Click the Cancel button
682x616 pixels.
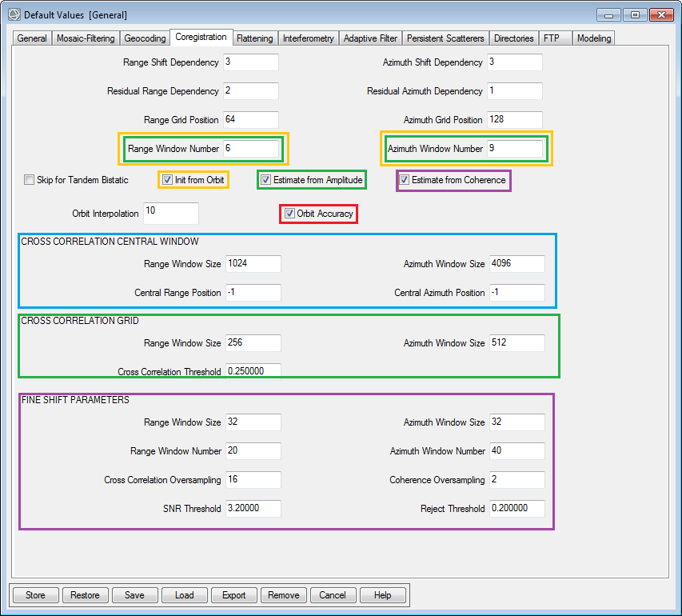click(333, 595)
